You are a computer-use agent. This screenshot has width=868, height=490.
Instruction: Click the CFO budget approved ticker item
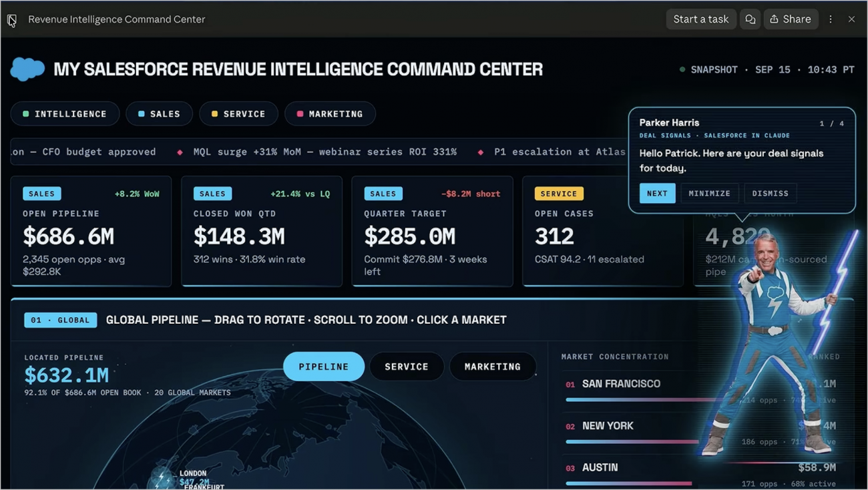tap(83, 152)
